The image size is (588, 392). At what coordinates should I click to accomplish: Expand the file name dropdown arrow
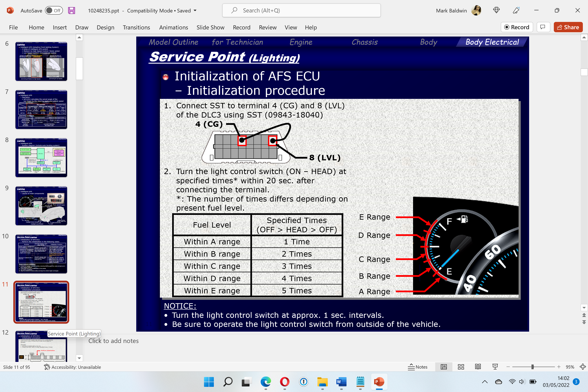195,11
